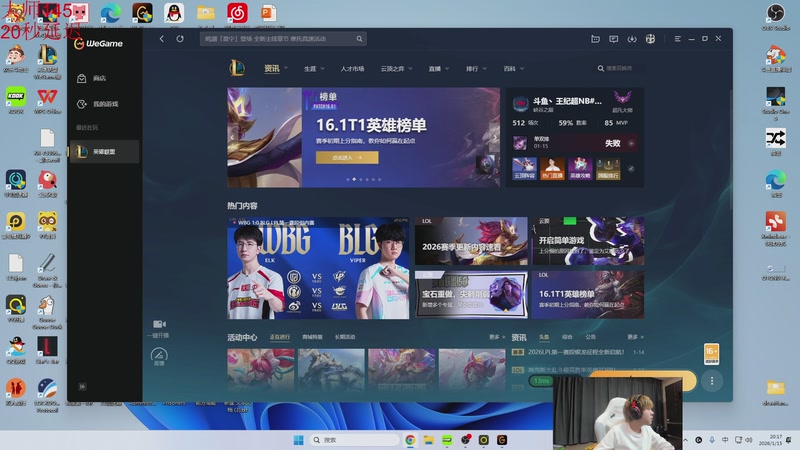The image size is (800, 450).
Task: Click the speed gauge 反馈 icon
Action: (x=159, y=355)
